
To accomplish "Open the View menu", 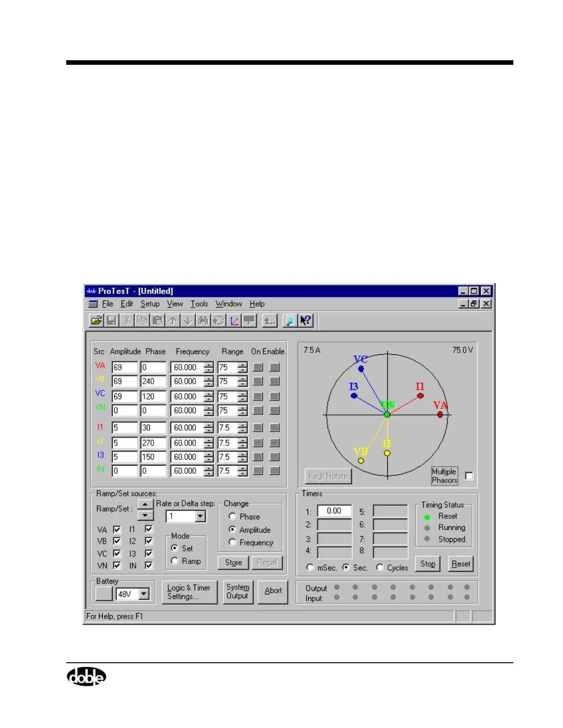I will [175, 304].
